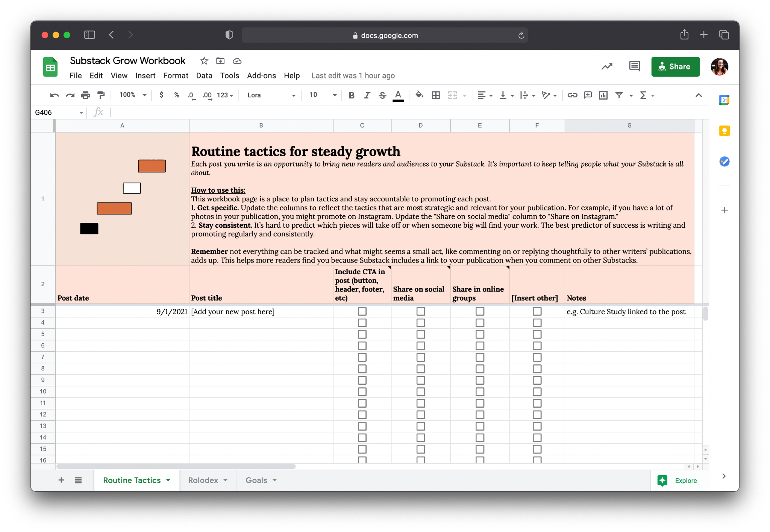The image size is (770, 532).
Task: Click the Insert chart icon
Action: 603,95
